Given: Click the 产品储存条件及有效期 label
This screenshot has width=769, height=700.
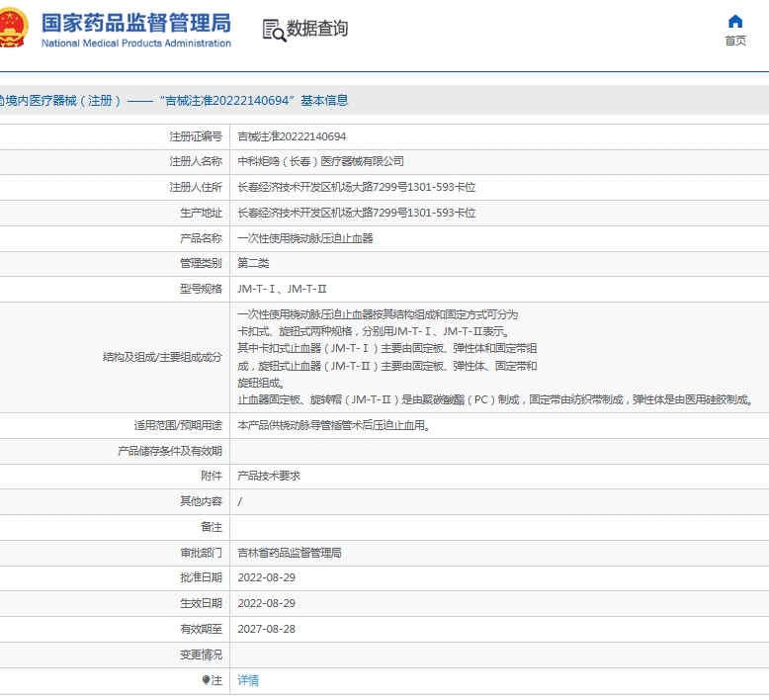Looking at the screenshot, I should [170, 451].
